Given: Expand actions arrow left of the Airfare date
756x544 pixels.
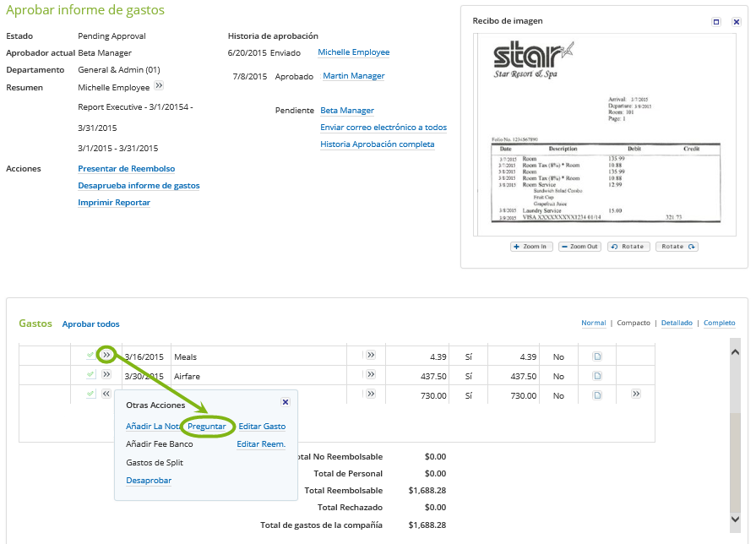Looking at the screenshot, I should (106, 374).
